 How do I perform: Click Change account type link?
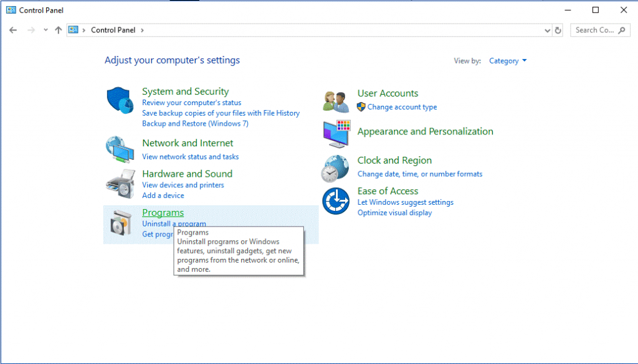[402, 107]
